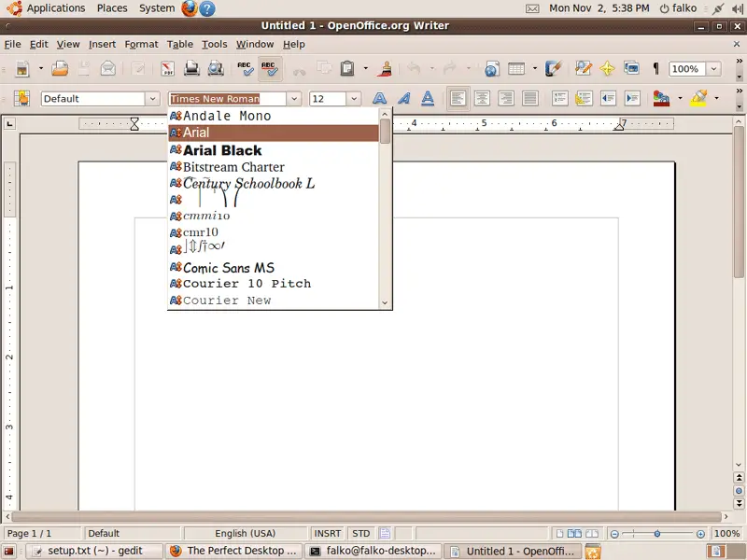The width and height of the screenshot is (747, 560).
Task: Increase paragraph indent
Action: click(632, 99)
